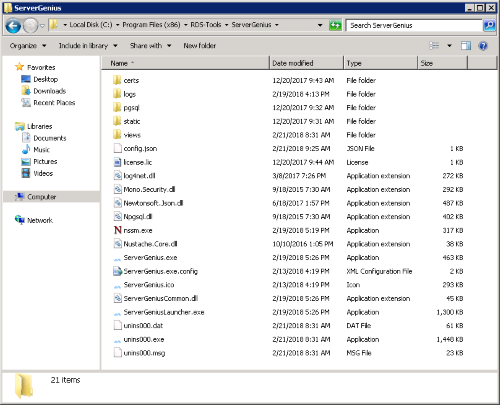500x405 pixels.
Task: Click the 1,300 KB size cell
Action: (450, 312)
